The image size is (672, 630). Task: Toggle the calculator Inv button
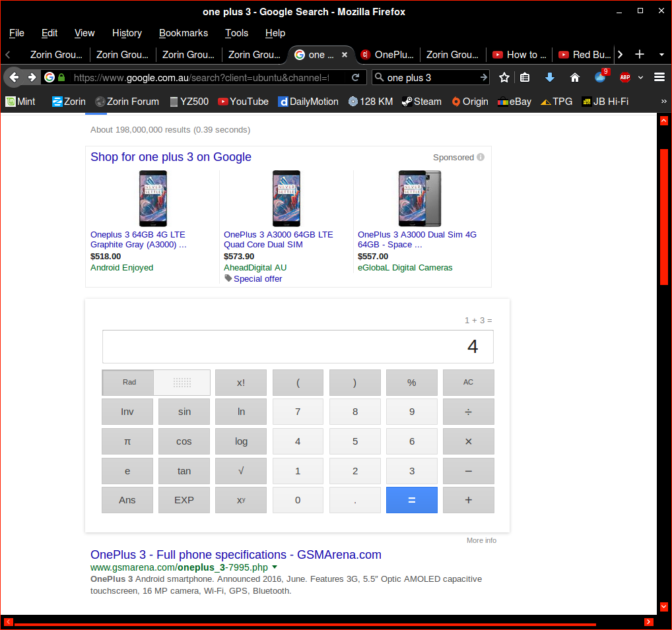point(127,412)
